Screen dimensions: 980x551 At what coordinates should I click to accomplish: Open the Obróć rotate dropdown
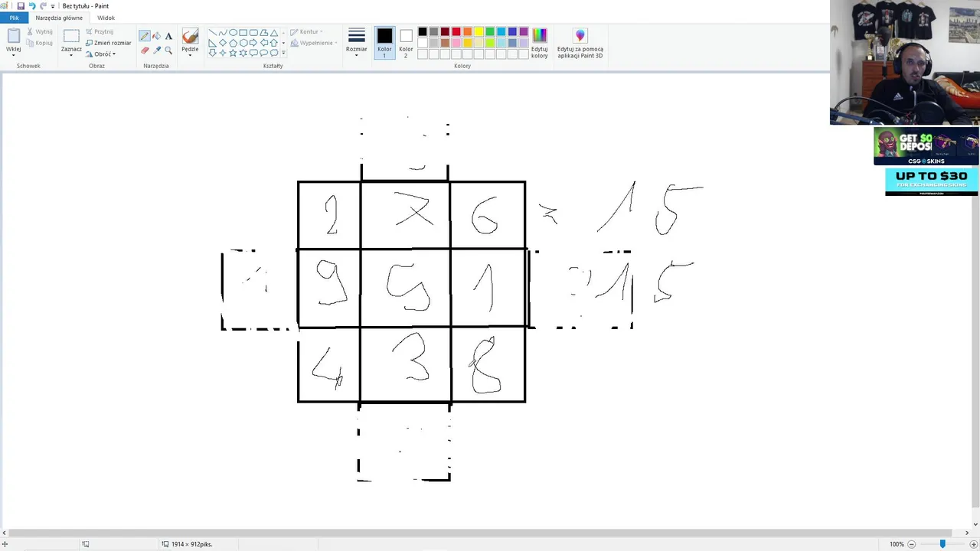click(x=100, y=54)
